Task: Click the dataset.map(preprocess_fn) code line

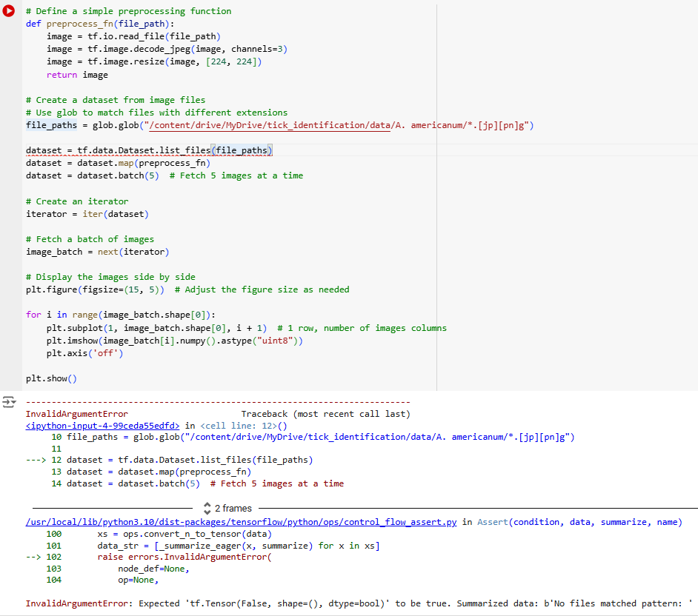Action: [118, 163]
